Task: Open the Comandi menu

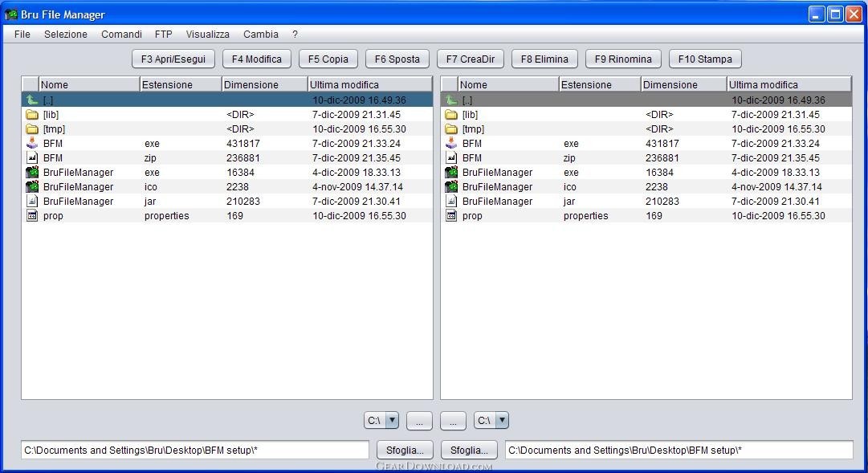Action: (x=121, y=35)
